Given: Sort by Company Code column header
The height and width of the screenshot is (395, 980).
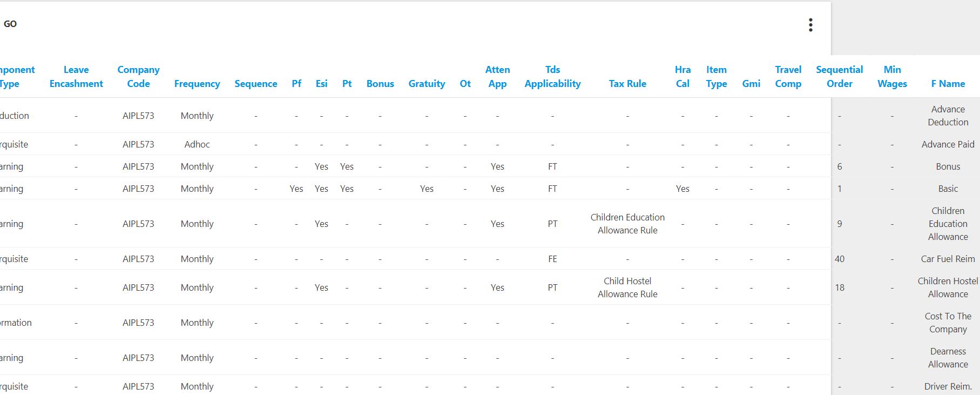Looking at the screenshot, I should pyautogui.click(x=138, y=77).
